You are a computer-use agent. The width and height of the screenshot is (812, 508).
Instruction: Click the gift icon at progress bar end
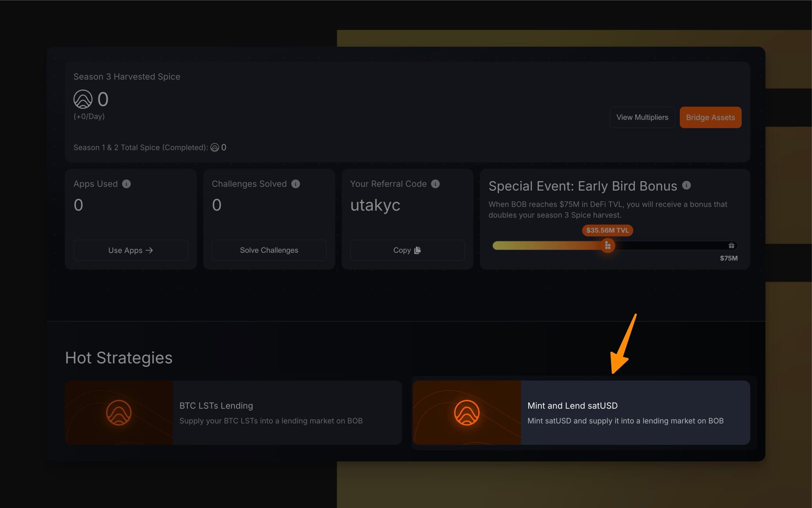point(731,245)
